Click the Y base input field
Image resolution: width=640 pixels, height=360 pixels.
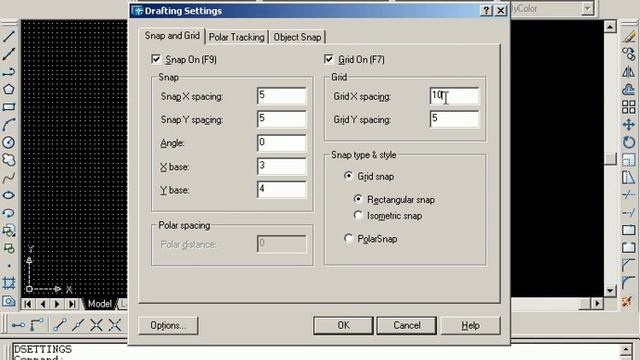coord(282,189)
